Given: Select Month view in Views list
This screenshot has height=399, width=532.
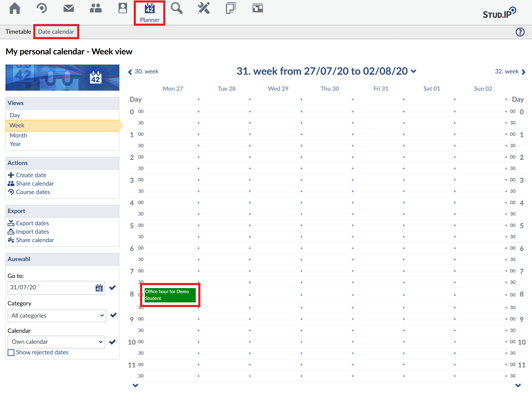Looking at the screenshot, I should (x=19, y=135).
